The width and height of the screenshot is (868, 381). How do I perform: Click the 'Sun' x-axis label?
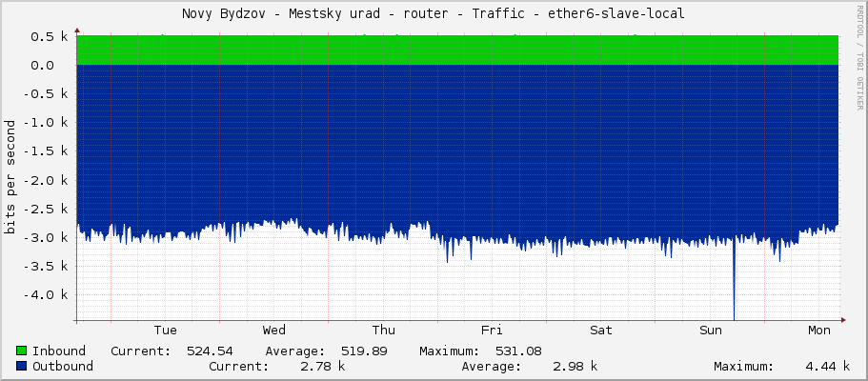[710, 331]
